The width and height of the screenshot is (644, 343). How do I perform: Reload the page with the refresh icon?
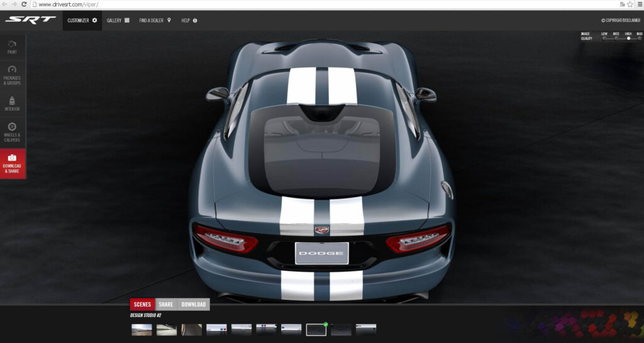24,4
